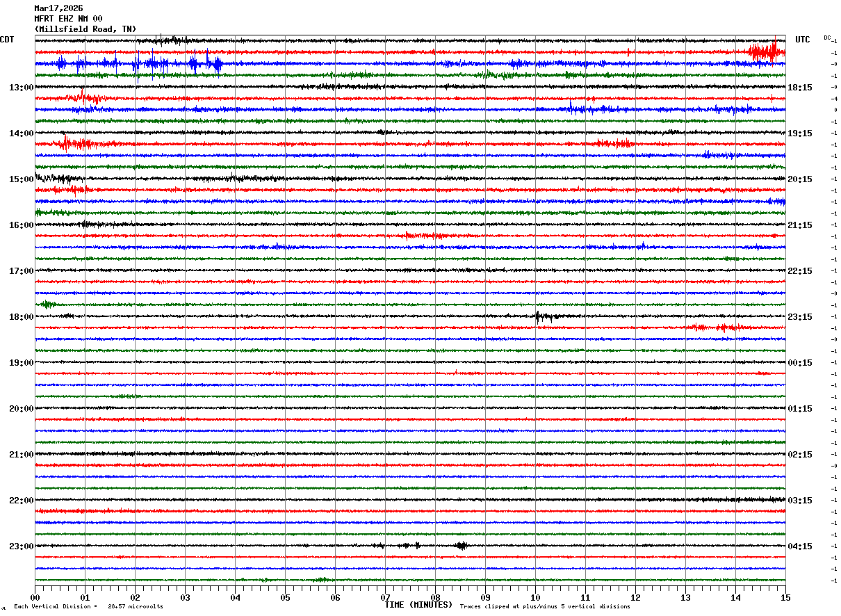Select the 21:00 CDT row label
841x616 pixels.
point(21,455)
